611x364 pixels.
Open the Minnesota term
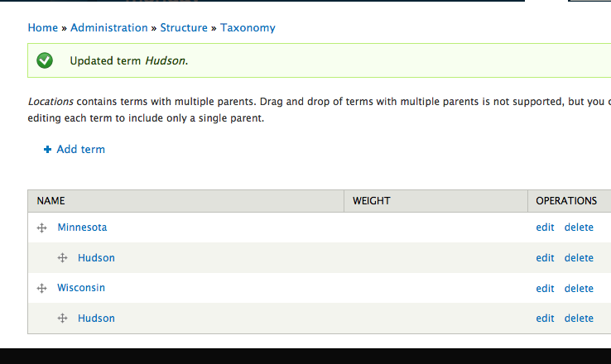point(82,227)
